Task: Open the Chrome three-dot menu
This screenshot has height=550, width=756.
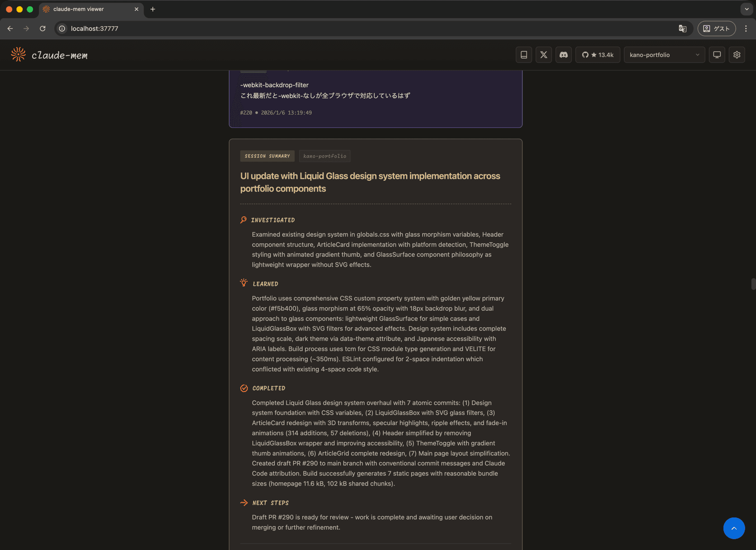Action: [746, 28]
